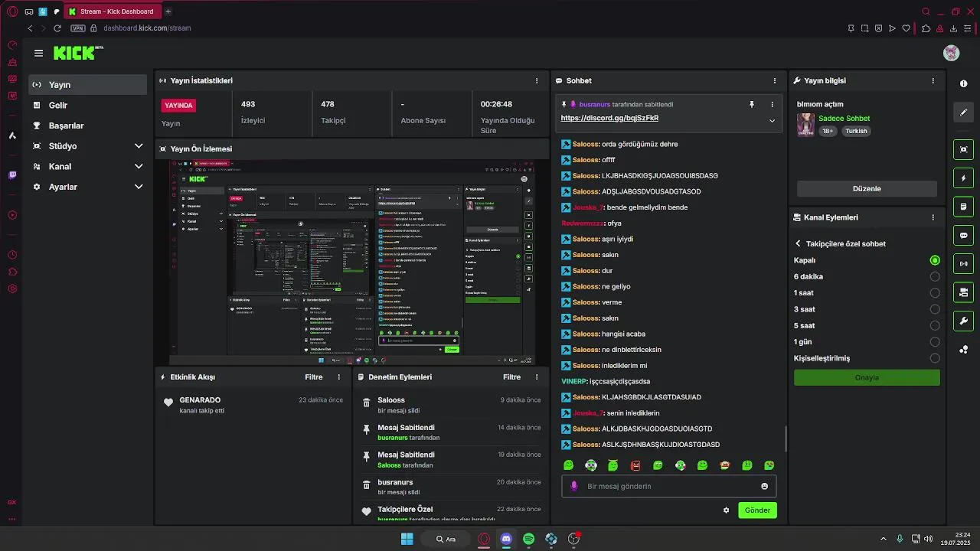This screenshot has width=980, height=551.
Task: Toggle the channel actions widget icon
Action: [x=963, y=292]
